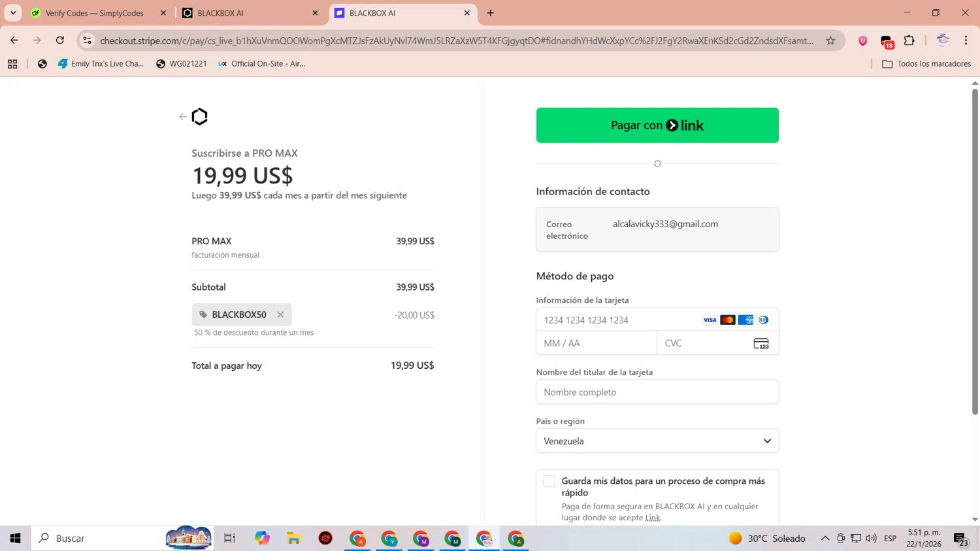Open the Windows Start menu
Viewport: 980px width, 551px height.
pos(15,539)
